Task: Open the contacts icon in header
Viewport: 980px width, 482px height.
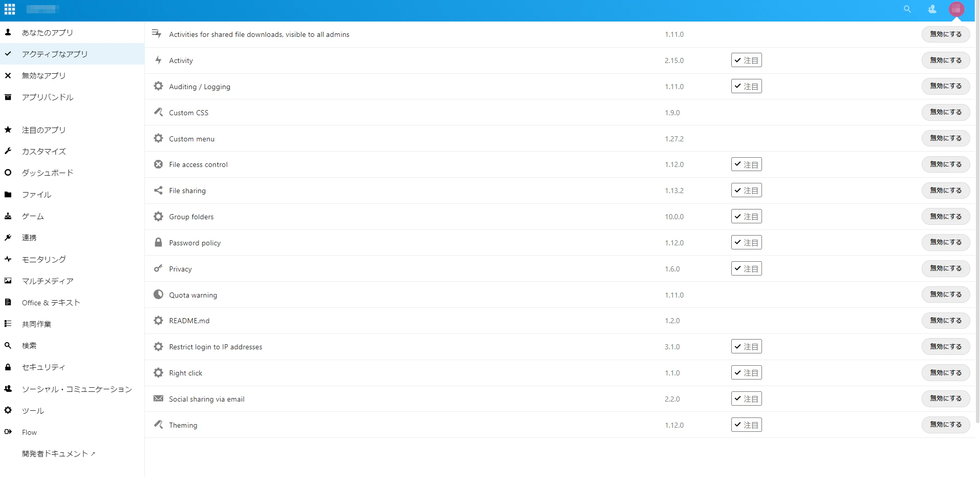Action: tap(932, 9)
